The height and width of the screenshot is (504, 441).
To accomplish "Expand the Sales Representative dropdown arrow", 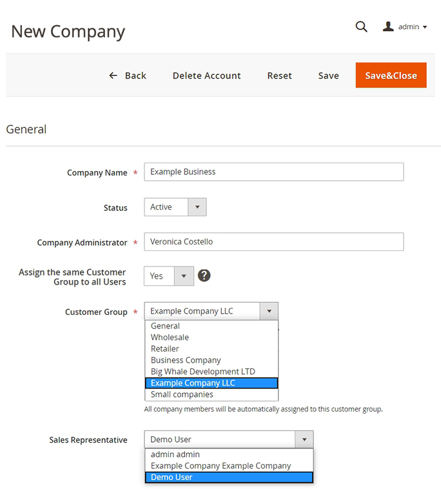I will coord(304,439).
